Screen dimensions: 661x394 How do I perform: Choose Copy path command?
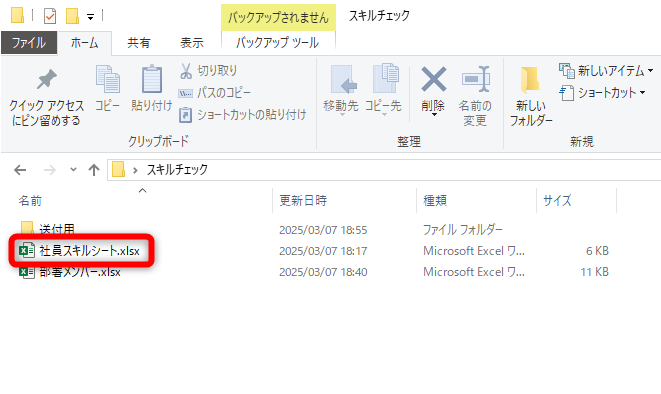[x=215, y=93]
